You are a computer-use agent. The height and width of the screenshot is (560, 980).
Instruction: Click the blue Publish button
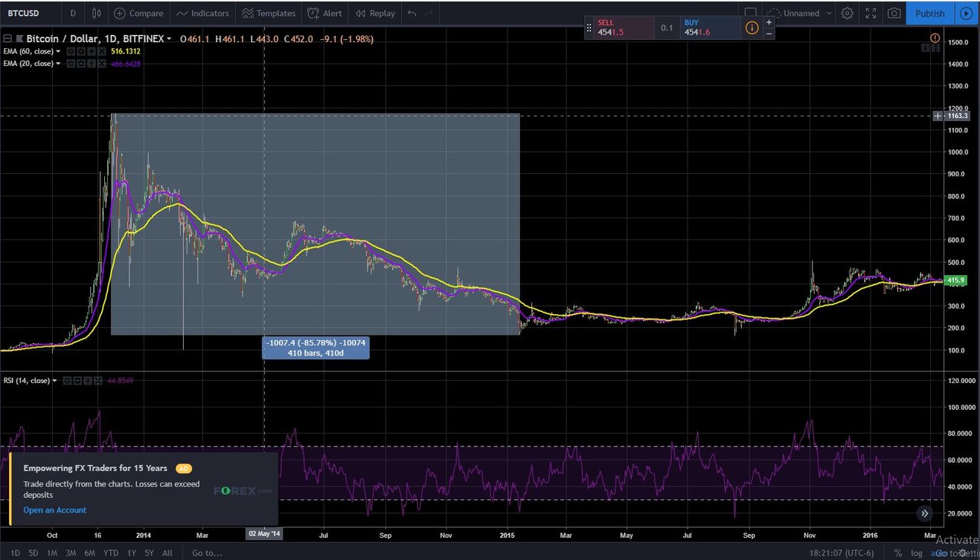930,13
